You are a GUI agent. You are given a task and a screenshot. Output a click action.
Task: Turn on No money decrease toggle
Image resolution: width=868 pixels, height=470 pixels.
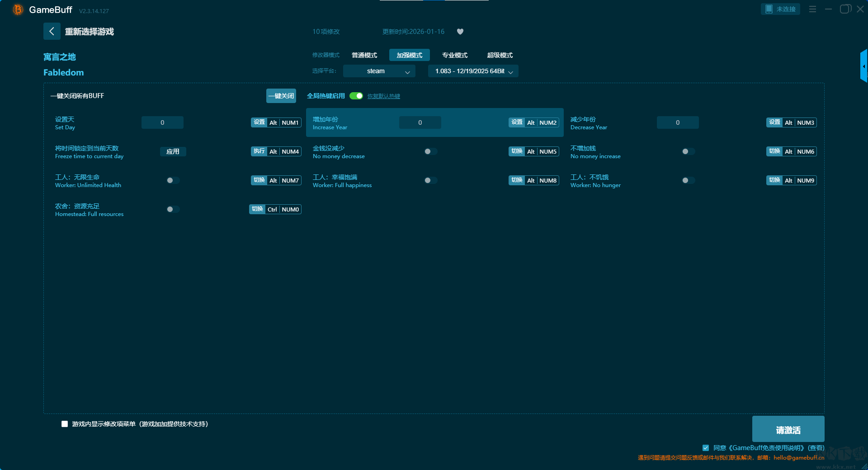point(430,151)
